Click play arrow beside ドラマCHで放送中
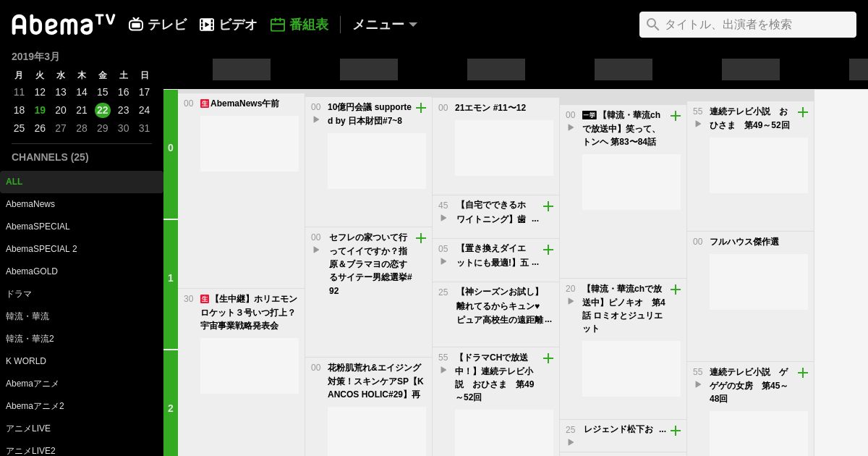The image size is (868, 456). pos(443,370)
